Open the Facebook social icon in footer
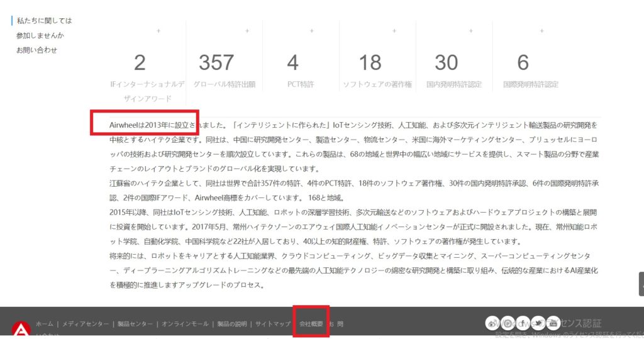Screen dimensions: 644x339 click(x=523, y=323)
